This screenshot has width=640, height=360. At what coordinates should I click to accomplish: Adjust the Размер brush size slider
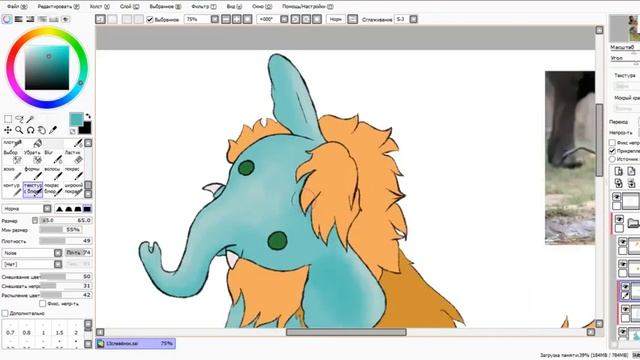66,220
